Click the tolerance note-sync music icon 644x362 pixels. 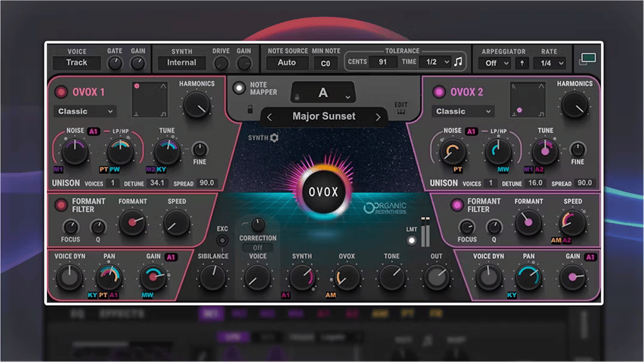point(458,62)
